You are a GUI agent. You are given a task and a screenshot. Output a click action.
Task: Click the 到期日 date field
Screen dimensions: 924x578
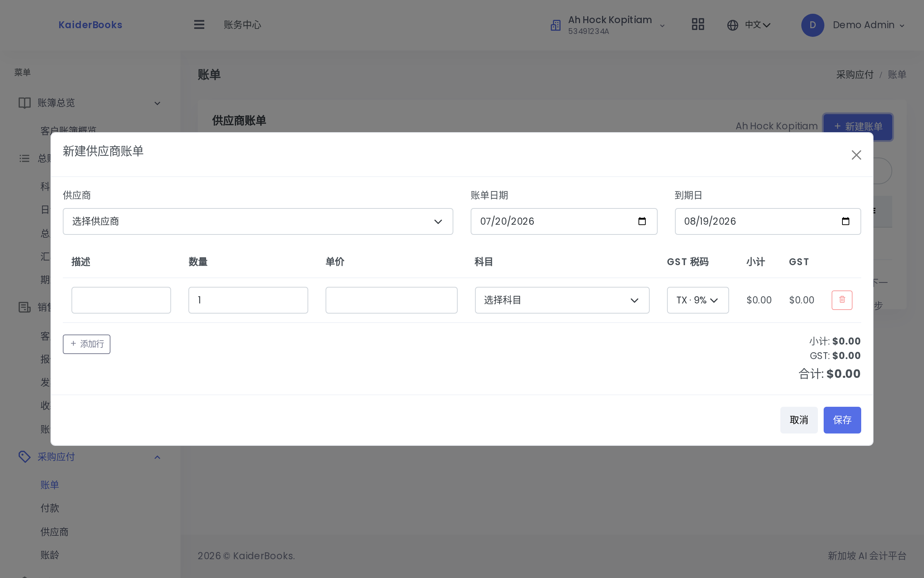point(767,221)
